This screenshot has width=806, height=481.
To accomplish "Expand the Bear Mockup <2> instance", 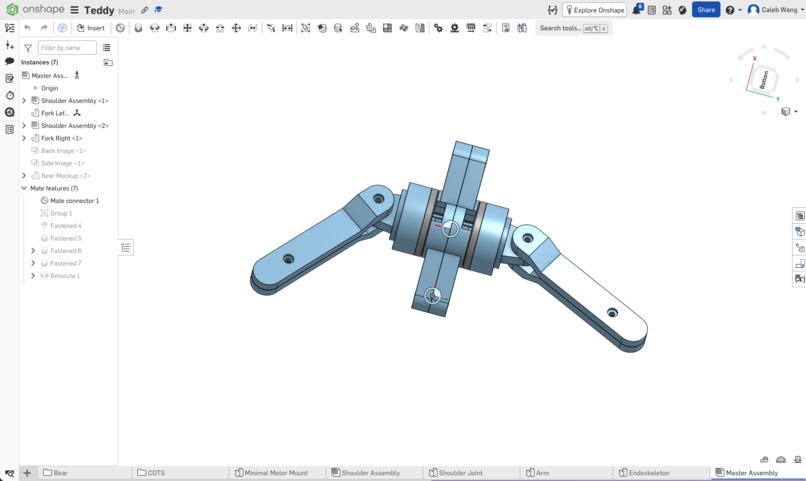I will 24,176.
